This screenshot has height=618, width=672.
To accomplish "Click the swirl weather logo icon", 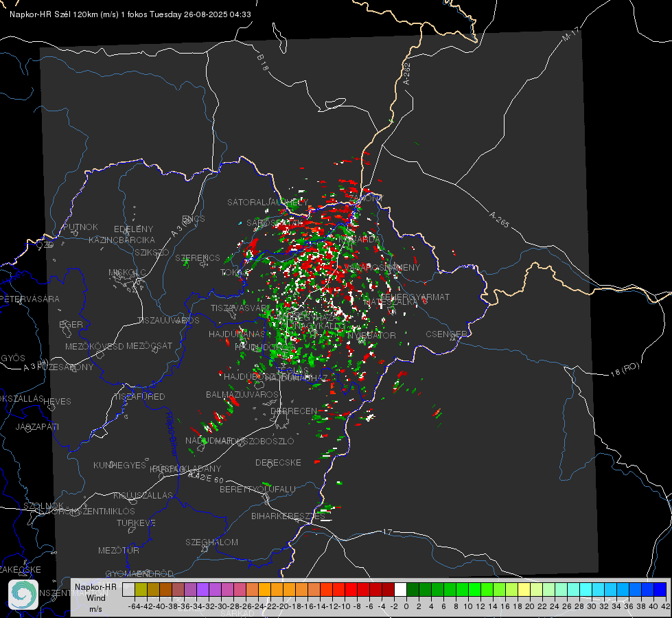I will click(23, 595).
